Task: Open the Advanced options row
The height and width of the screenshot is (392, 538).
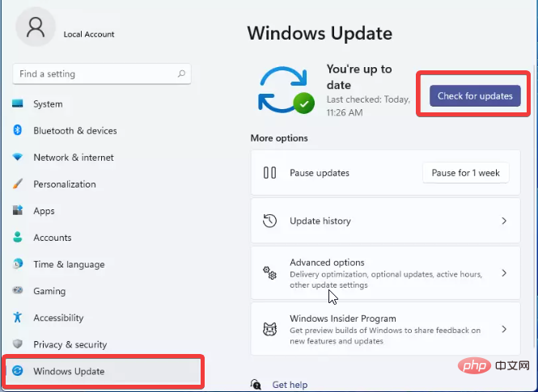Action: 386,273
